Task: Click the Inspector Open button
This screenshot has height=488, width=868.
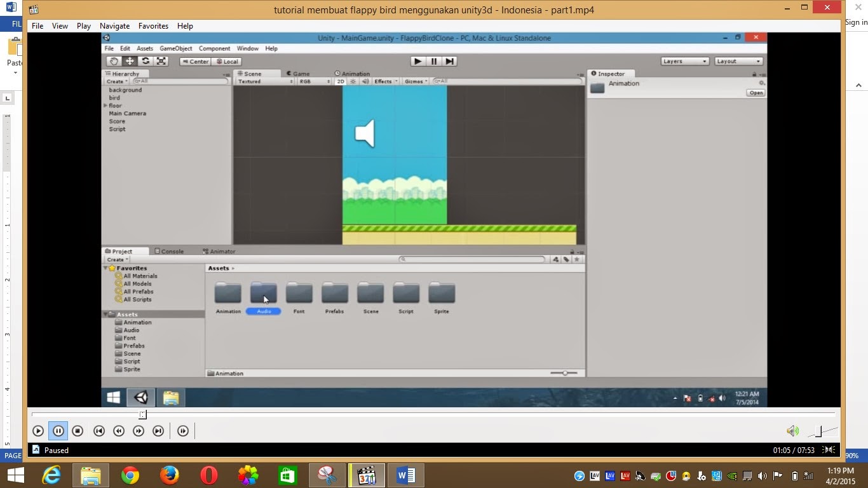Action: pyautogui.click(x=756, y=93)
